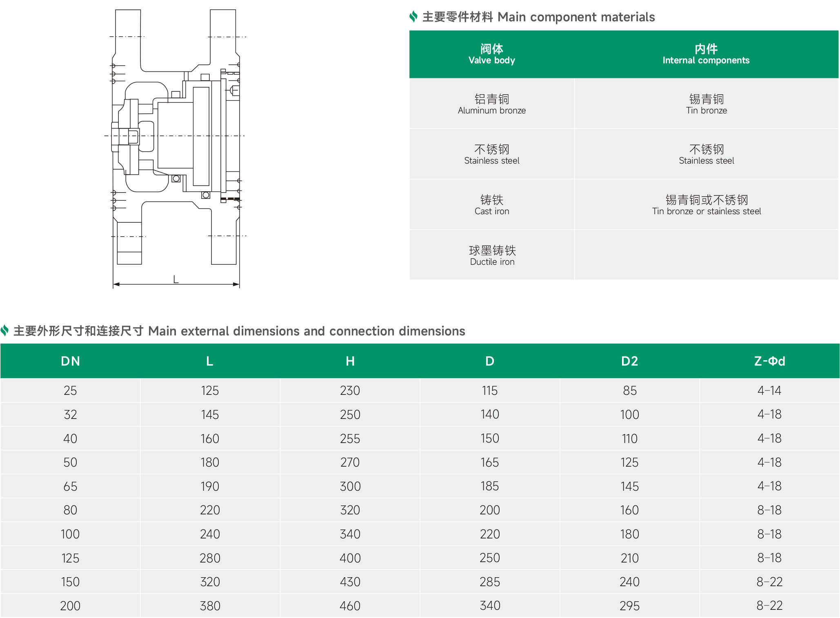Viewport: 840px width, 618px height.
Task: Click the Main component materials heading
Action: pos(538,17)
